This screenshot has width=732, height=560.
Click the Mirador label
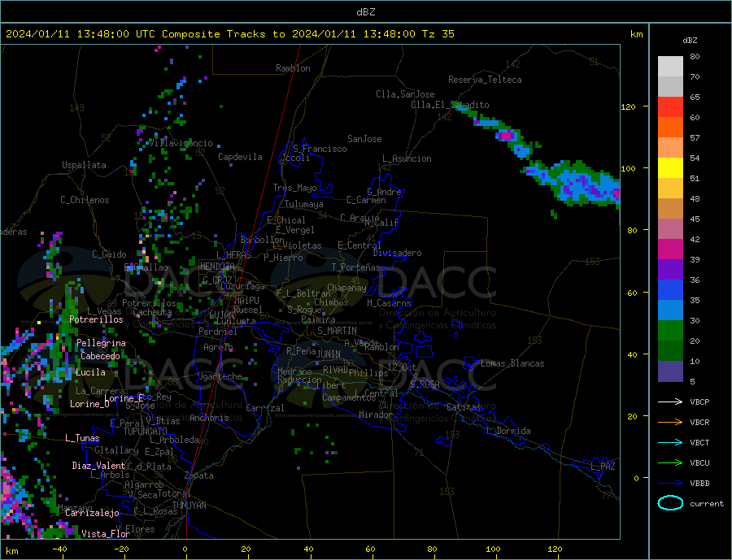[x=376, y=415]
